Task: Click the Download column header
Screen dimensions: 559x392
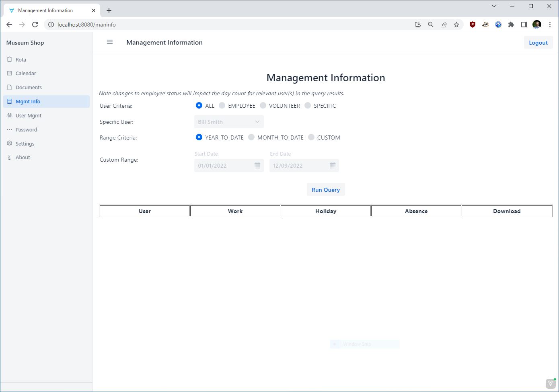Action: point(507,211)
